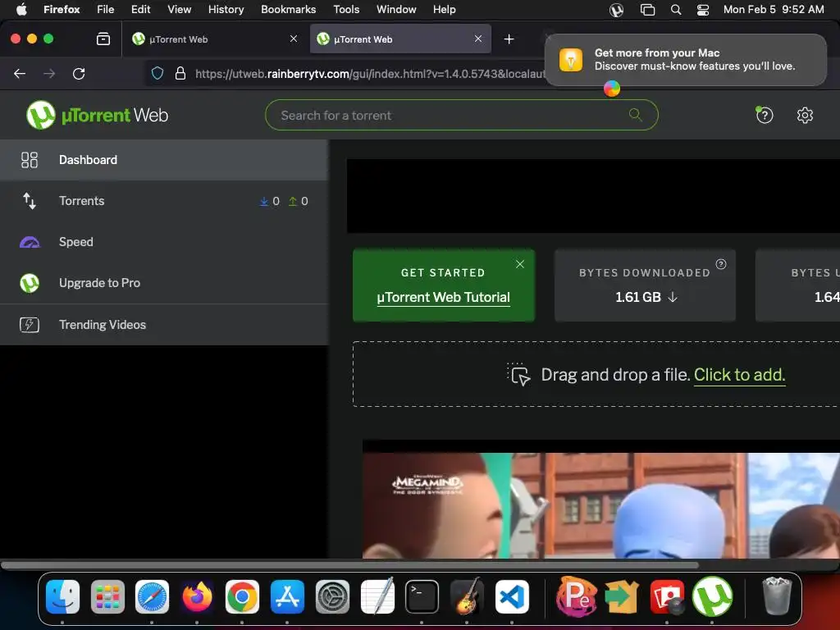Click the site security padlock icon
Screen dimensions: 840x630
[180, 73]
